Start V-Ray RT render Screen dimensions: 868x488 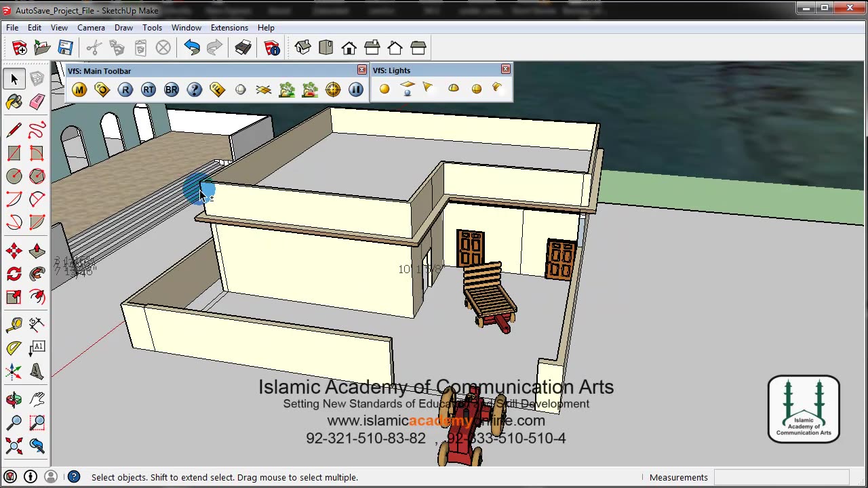point(149,89)
